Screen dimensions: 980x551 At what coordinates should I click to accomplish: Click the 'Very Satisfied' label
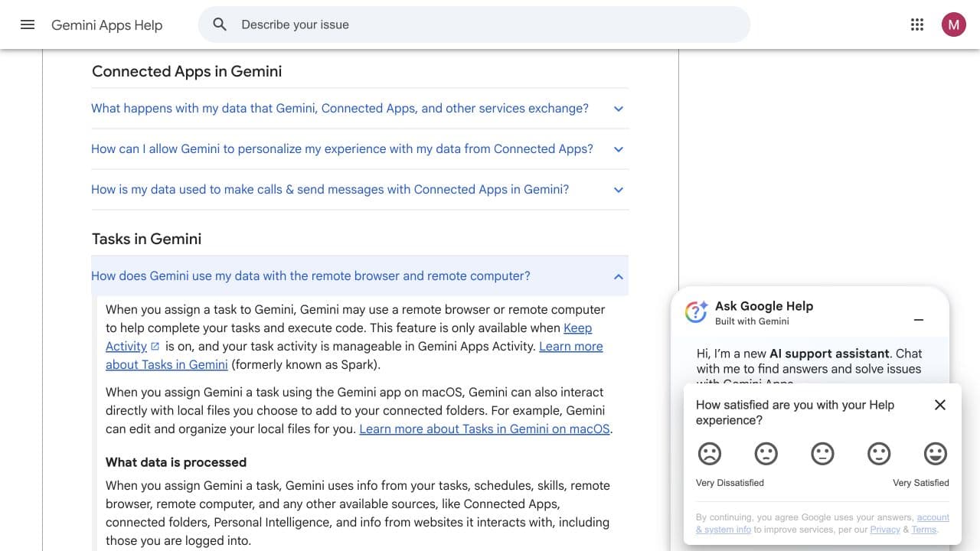pyautogui.click(x=921, y=483)
